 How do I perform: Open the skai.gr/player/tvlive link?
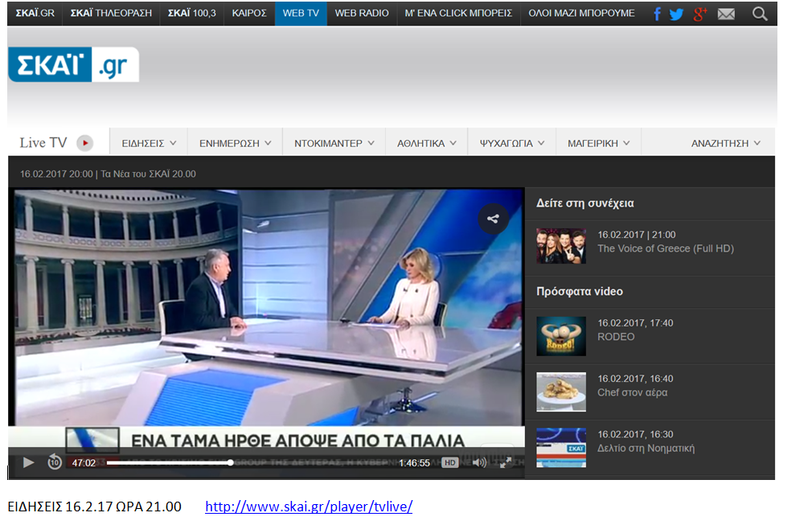[309, 507]
